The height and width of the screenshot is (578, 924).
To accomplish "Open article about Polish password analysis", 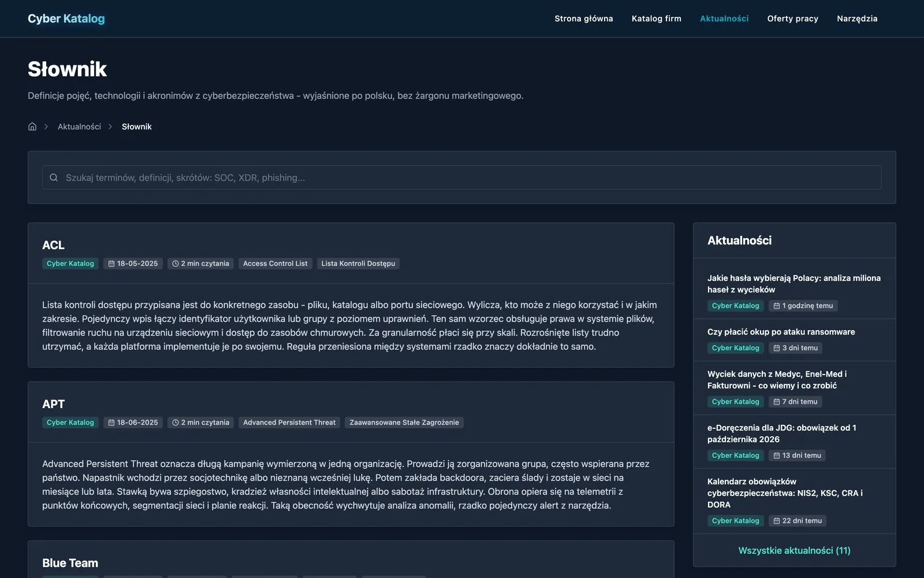I will [794, 284].
